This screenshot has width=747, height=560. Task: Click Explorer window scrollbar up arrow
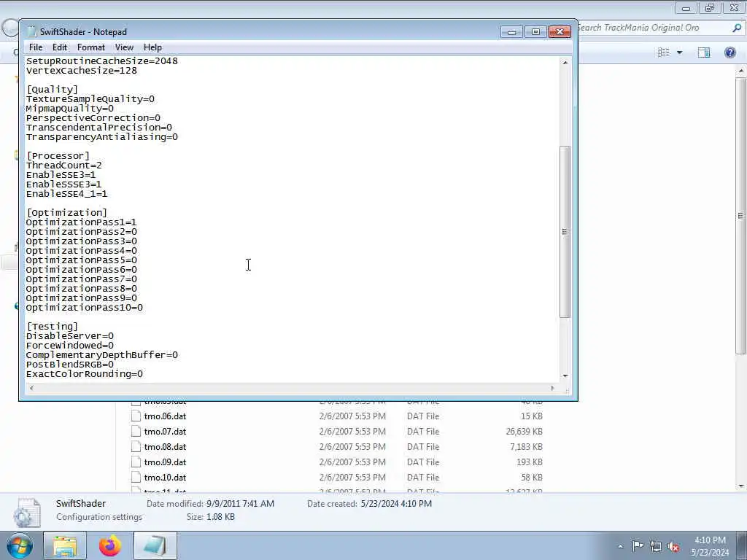[x=741, y=71]
